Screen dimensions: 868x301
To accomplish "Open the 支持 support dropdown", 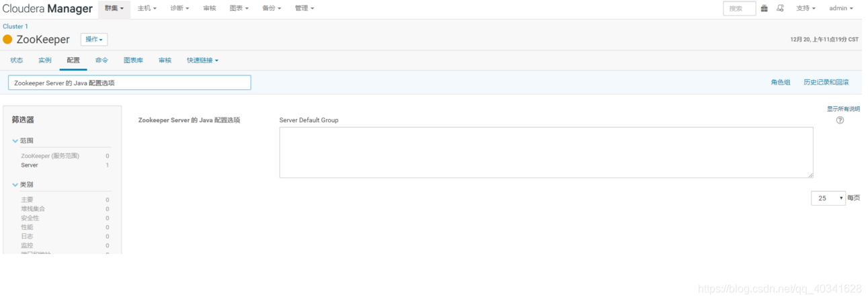I will (x=805, y=8).
